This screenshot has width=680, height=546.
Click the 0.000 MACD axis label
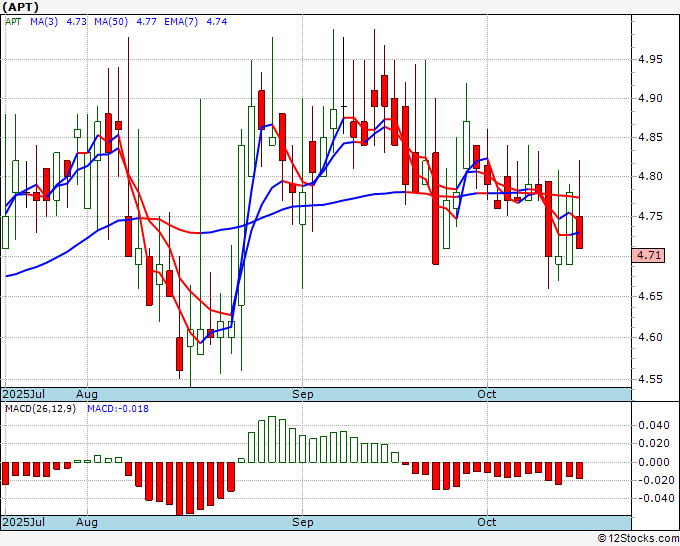[654, 462]
